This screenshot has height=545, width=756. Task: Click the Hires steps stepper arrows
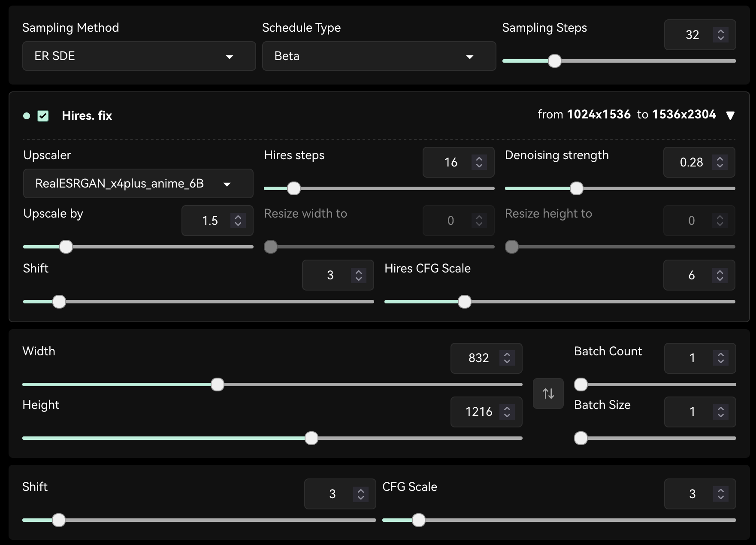[479, 162]
